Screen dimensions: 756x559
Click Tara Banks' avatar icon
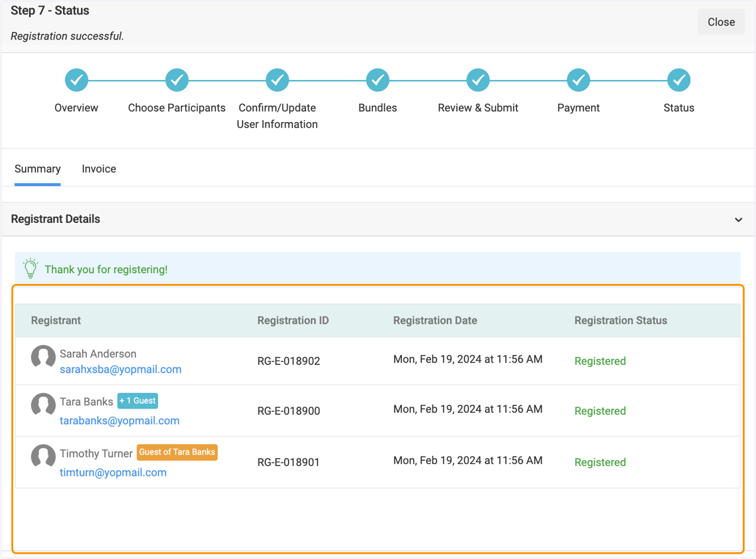(43, 405)
